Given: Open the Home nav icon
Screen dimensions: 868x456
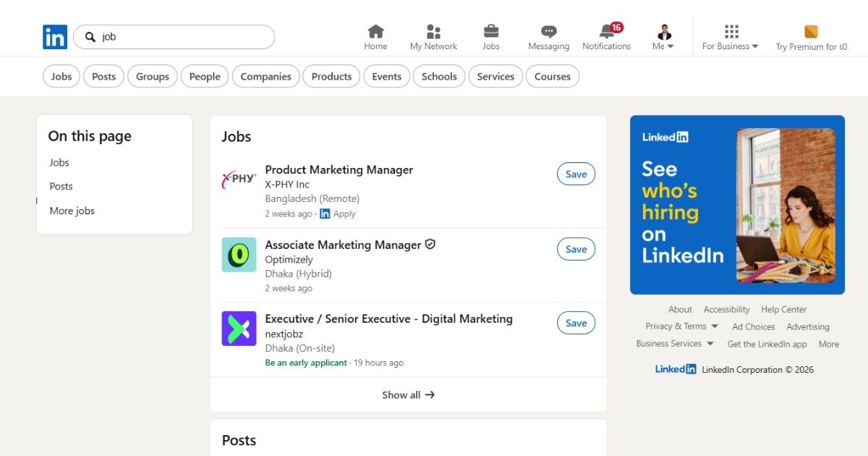Looking at the screenshot, I should point(375,31).
